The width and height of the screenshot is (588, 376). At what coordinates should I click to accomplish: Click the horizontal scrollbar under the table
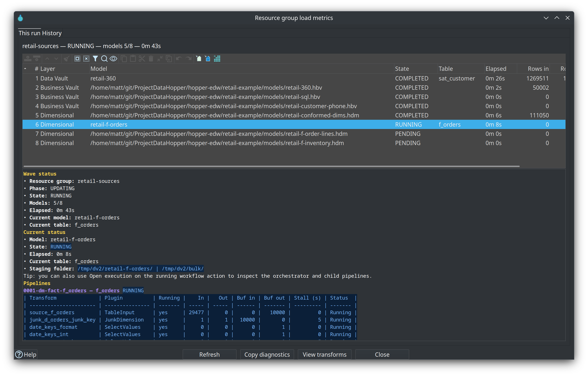pos(271,166)
